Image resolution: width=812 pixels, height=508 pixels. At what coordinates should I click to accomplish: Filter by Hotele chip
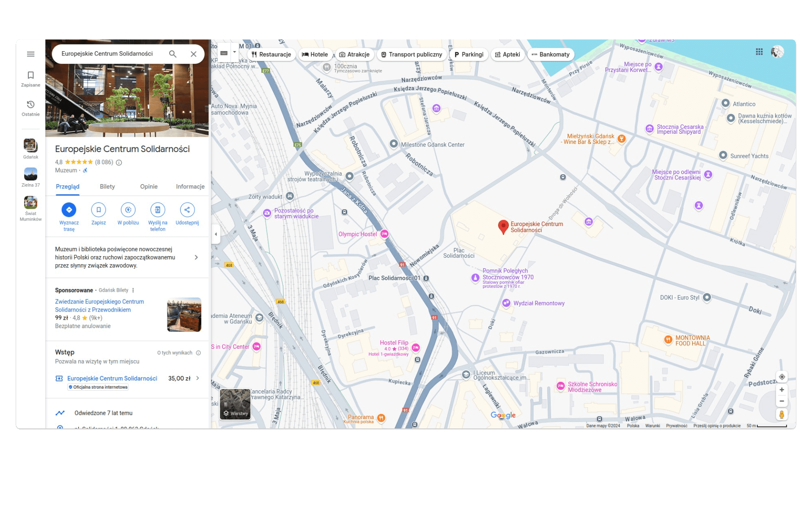click(x=315, y=55)
